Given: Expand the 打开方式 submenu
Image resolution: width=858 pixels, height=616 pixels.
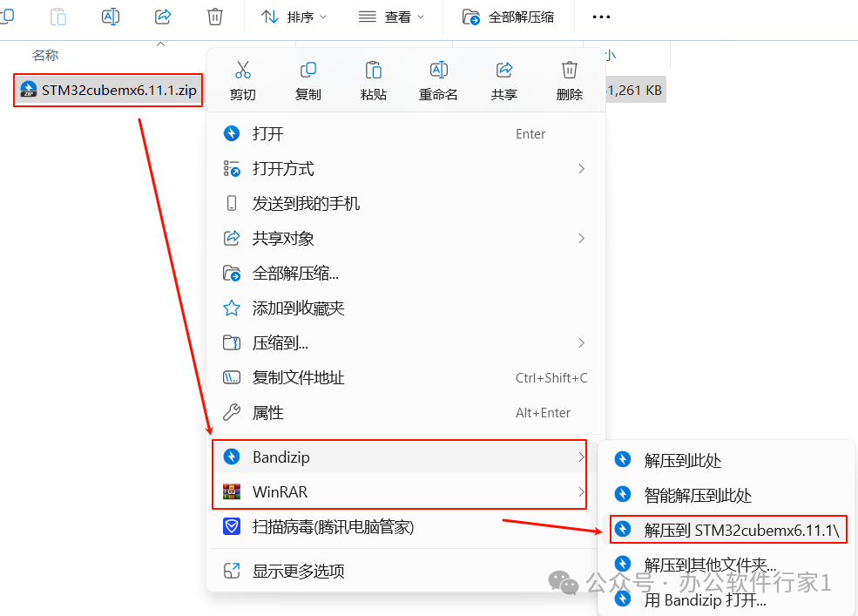Looking at the screenshot, I should 405,169.
